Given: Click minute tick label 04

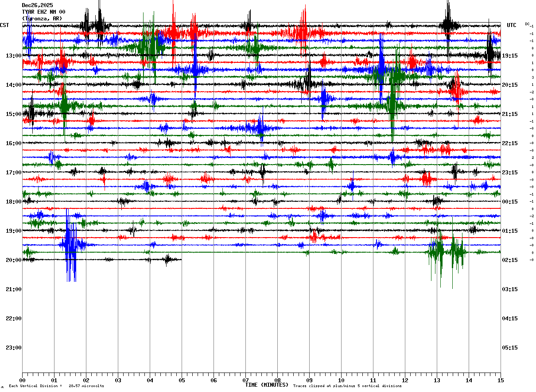Looking at the screenshot, I should tap(150, 380).
